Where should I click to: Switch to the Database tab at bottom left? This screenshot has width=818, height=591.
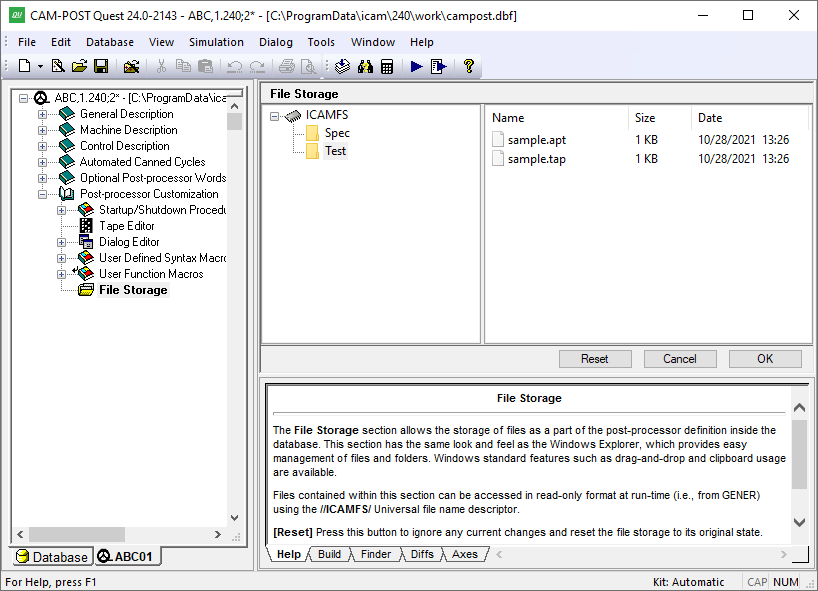(x=52, y=557)
